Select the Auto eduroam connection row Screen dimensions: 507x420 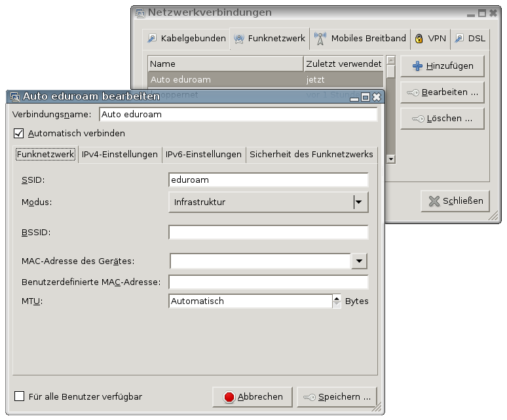[265, 79]
